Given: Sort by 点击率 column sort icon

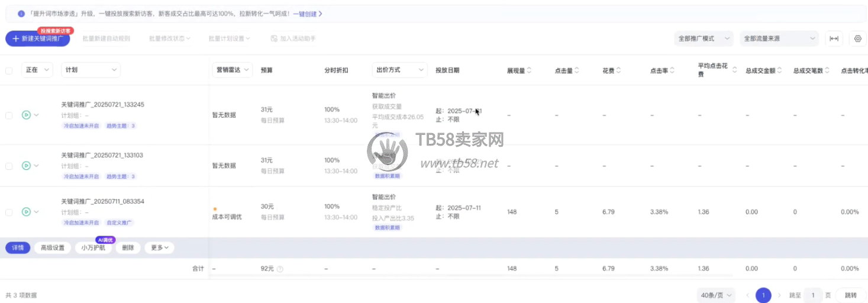Looking at the screenshot, I should (672, 70).
